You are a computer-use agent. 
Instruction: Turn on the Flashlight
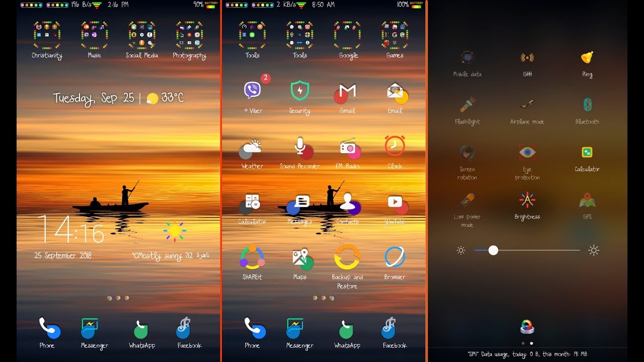coord(467,105)
